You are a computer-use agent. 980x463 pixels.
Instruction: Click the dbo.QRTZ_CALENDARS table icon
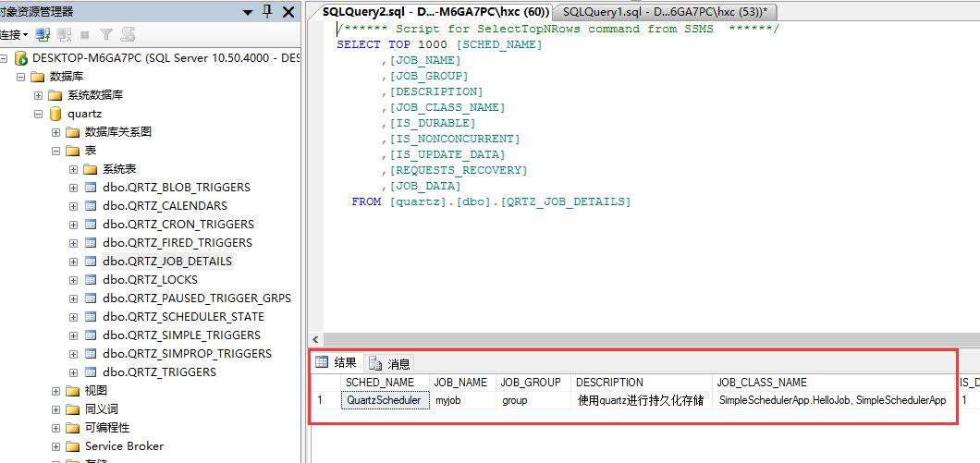(91, 205)
